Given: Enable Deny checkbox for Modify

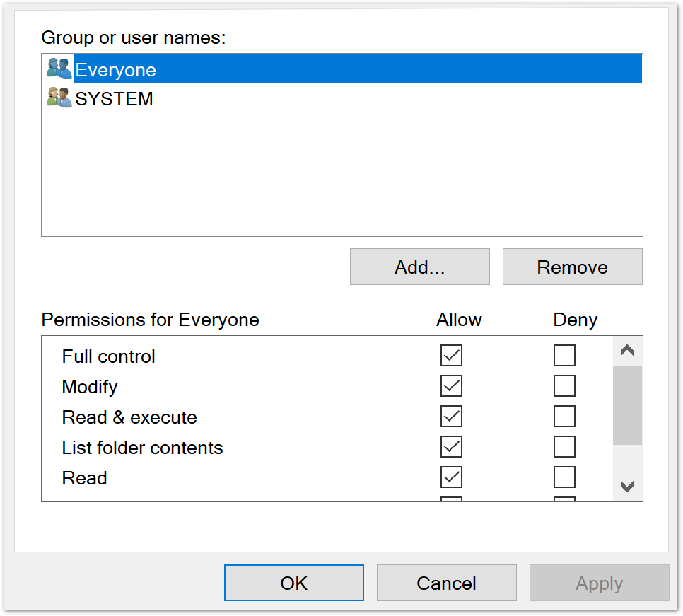Looking at the screenshot, I should (x=564, y=386).
